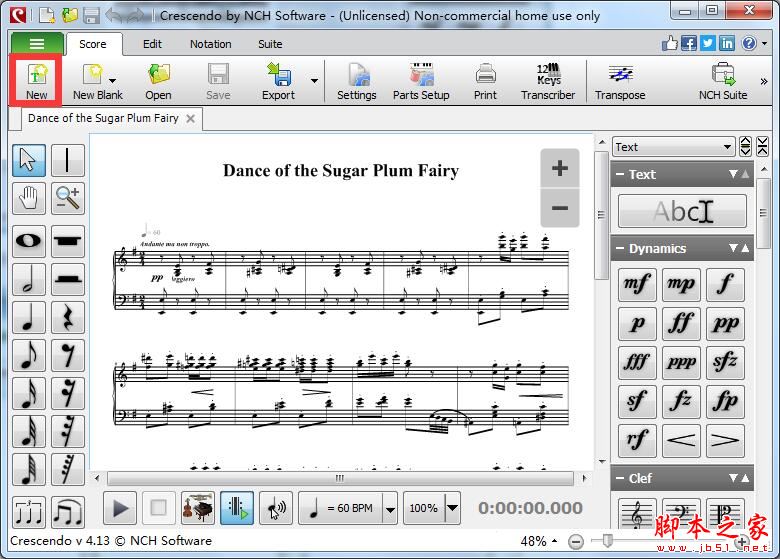The height and width of the screenshot is (559, 780).
Task: Choose the quarter rest
Action: tap(68, 317)
